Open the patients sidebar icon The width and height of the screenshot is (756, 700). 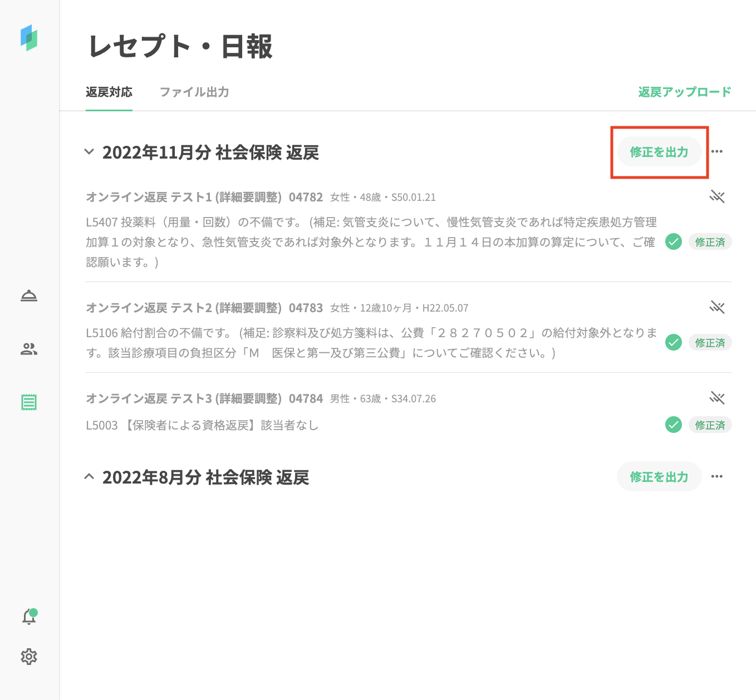point(29,349)
